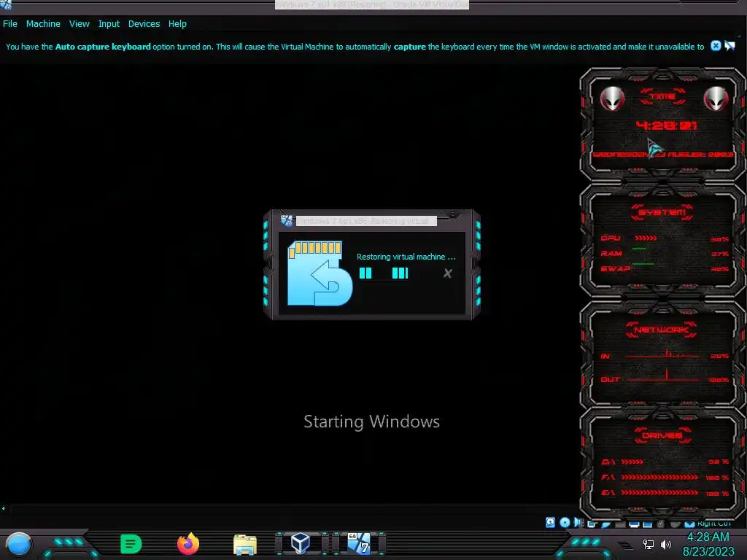Open the Input menu
The image size is (747, 560).
coord(109,24)
